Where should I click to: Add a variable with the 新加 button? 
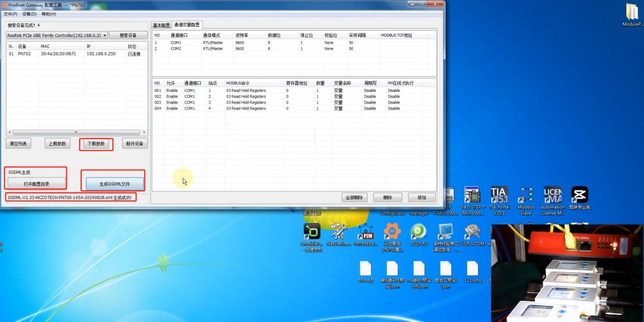[x=422, y=197]
